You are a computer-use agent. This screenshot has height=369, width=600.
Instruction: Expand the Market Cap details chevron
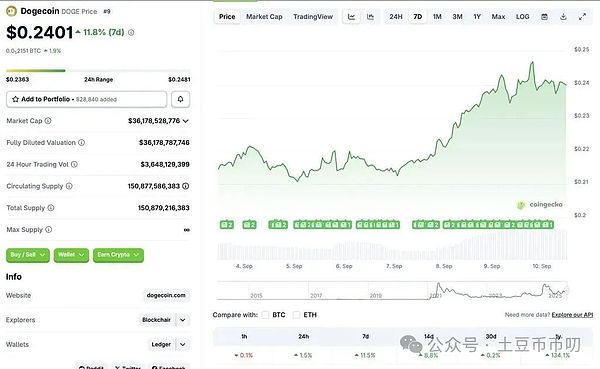(x=186, y=121)
